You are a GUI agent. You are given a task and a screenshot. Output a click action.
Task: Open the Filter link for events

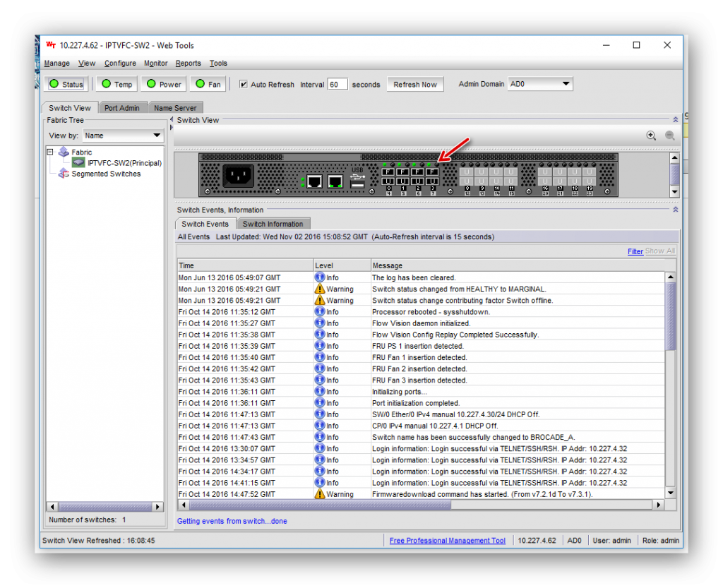click(x=636, y=251)
